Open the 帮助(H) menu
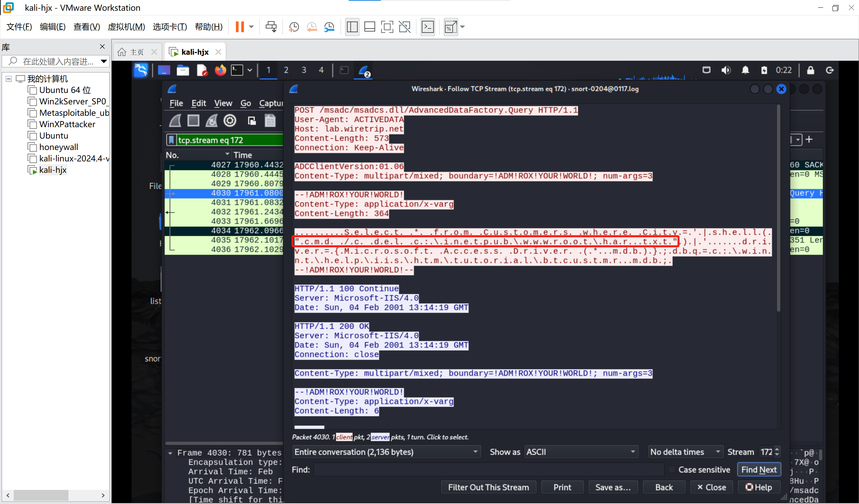This screenshot has height=504, width=859. pos(209,27)
